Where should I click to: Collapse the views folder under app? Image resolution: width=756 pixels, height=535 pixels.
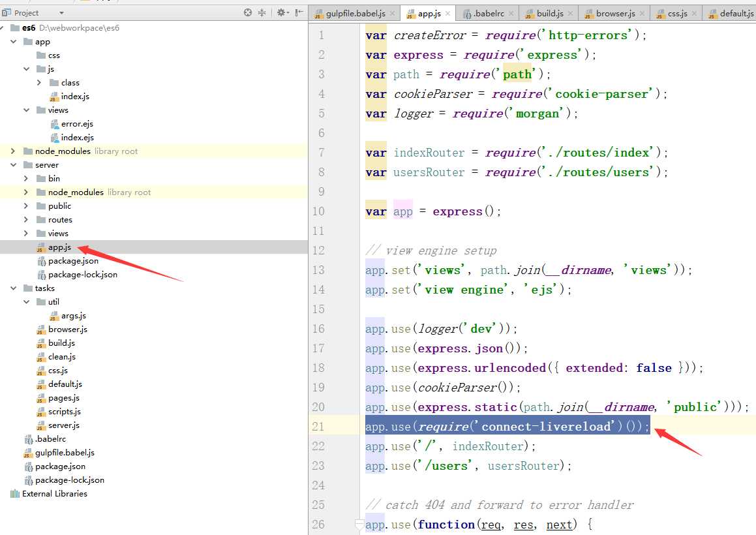tap(27, 110)
